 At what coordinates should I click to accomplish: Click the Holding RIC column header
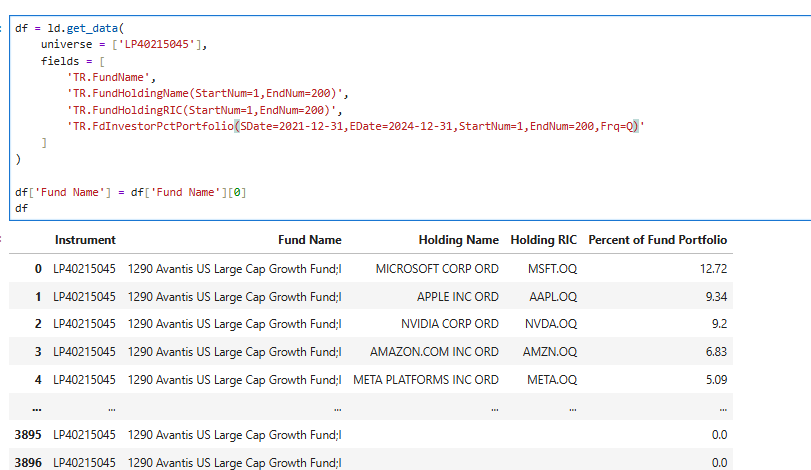point(543,240)
